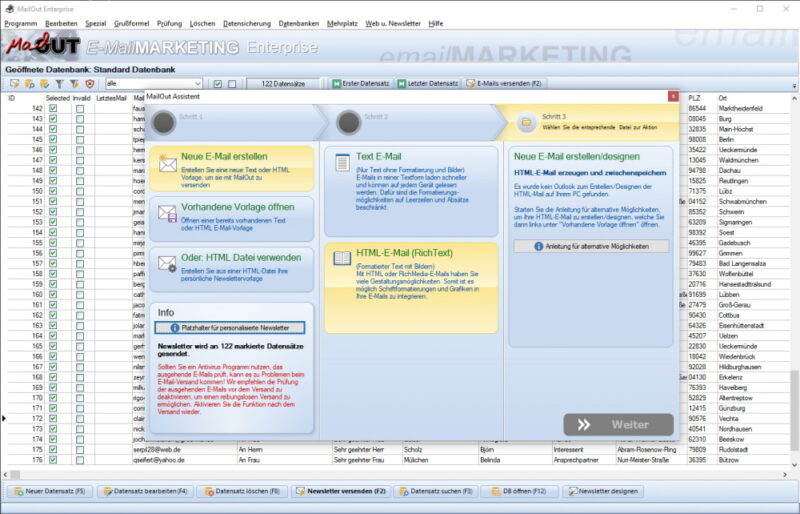Click the Schritt 3 folder icon

coord(526,123)
